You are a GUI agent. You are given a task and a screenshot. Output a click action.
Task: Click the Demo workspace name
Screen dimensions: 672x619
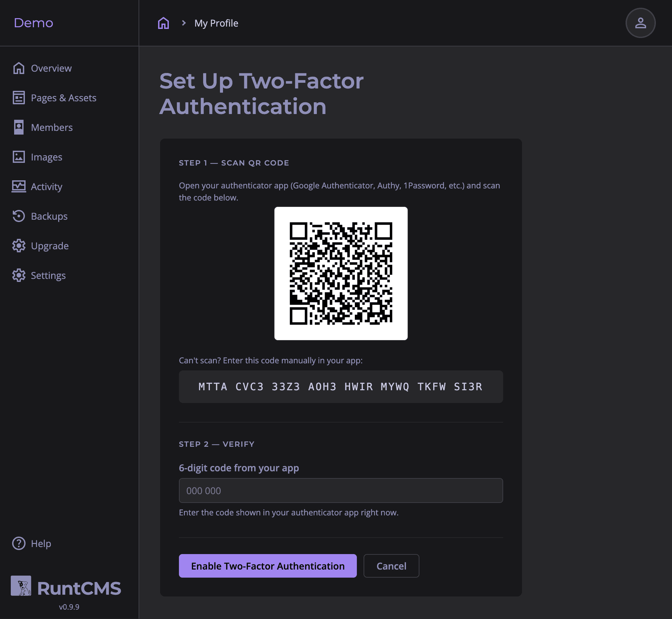pyautogui.click(x=33, y=23)
